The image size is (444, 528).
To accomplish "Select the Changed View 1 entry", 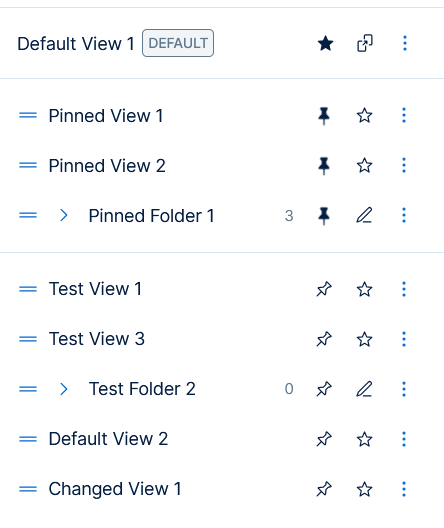I will click(x=115, y=489).
